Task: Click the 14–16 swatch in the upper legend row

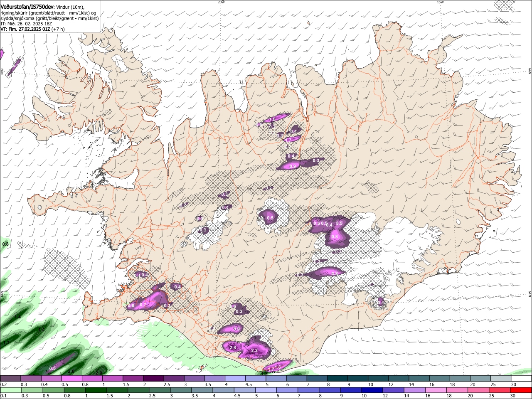Action: (x=419, y=379)
